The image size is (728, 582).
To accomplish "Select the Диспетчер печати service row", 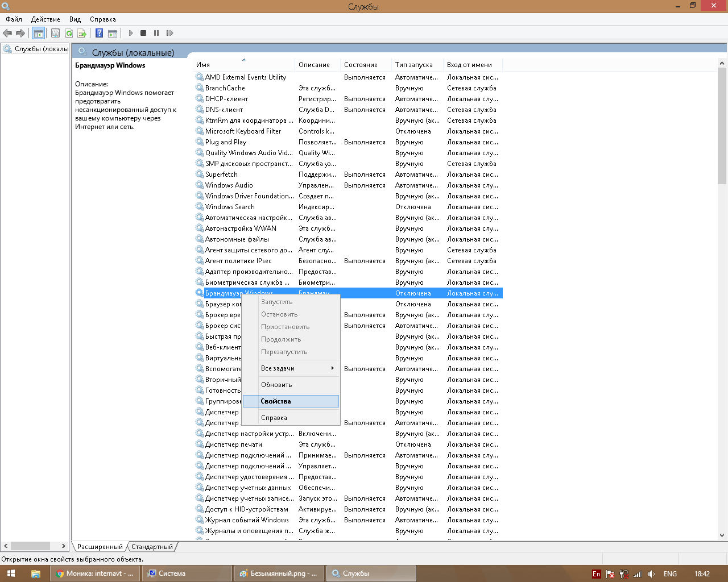I will tap(348, 444).
